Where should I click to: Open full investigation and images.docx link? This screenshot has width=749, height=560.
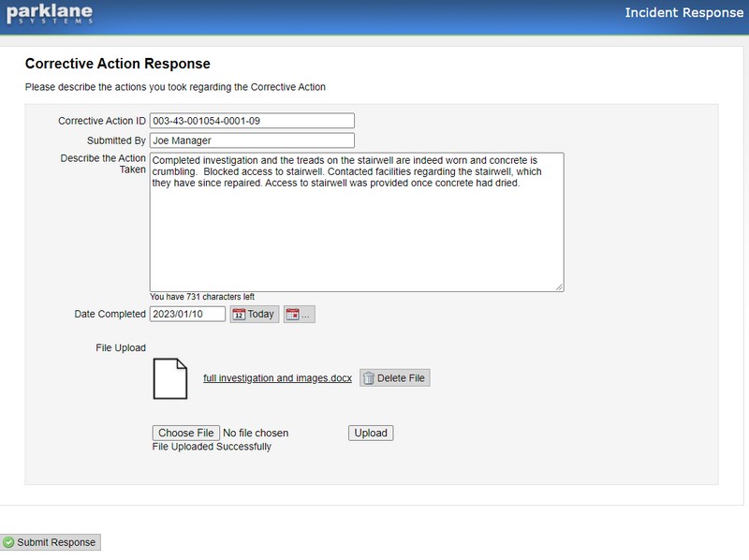(x=277, y=378)
